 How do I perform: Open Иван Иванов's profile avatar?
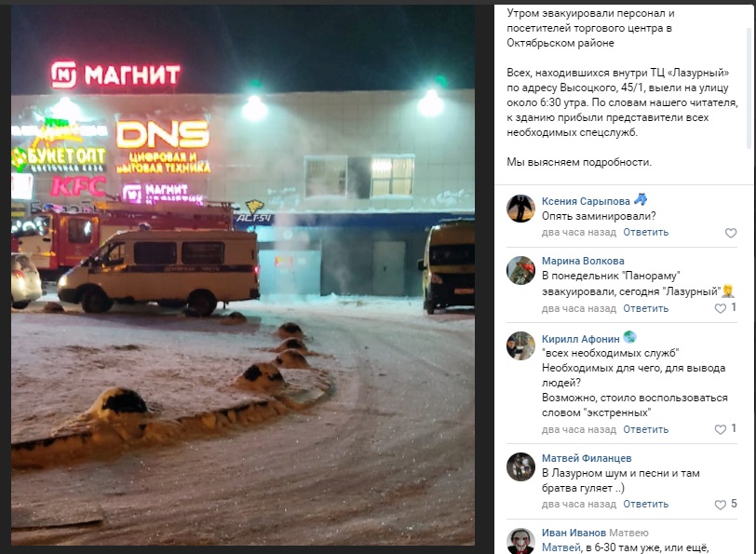click(520, 541)
